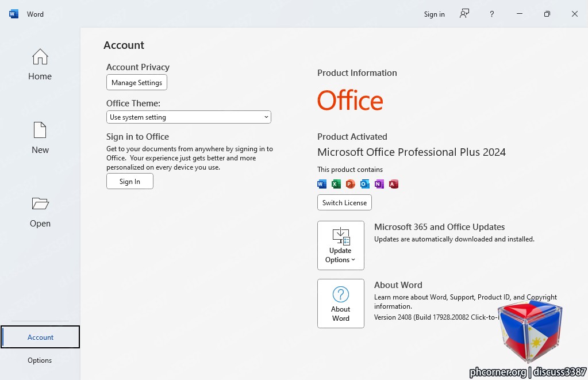Viewport: 588px width, 380px height.
Task: Click the Excel product icon
Action: click(336, 184)
